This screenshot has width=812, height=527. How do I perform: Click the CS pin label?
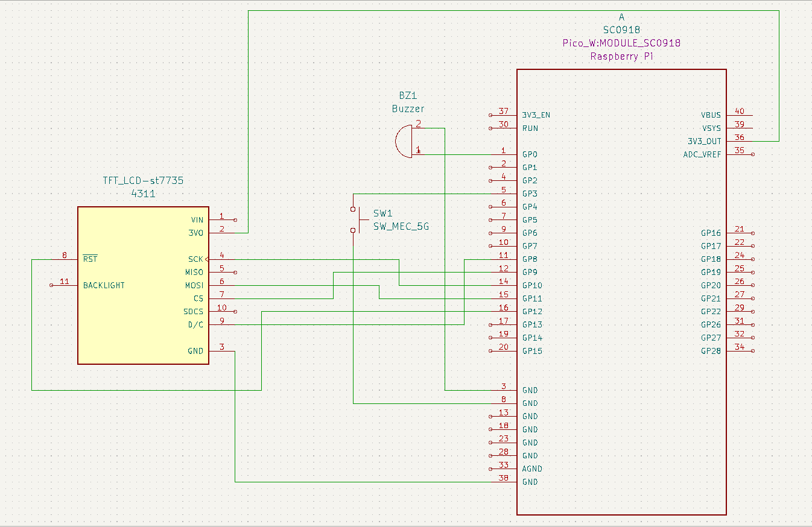coord(198,298)
